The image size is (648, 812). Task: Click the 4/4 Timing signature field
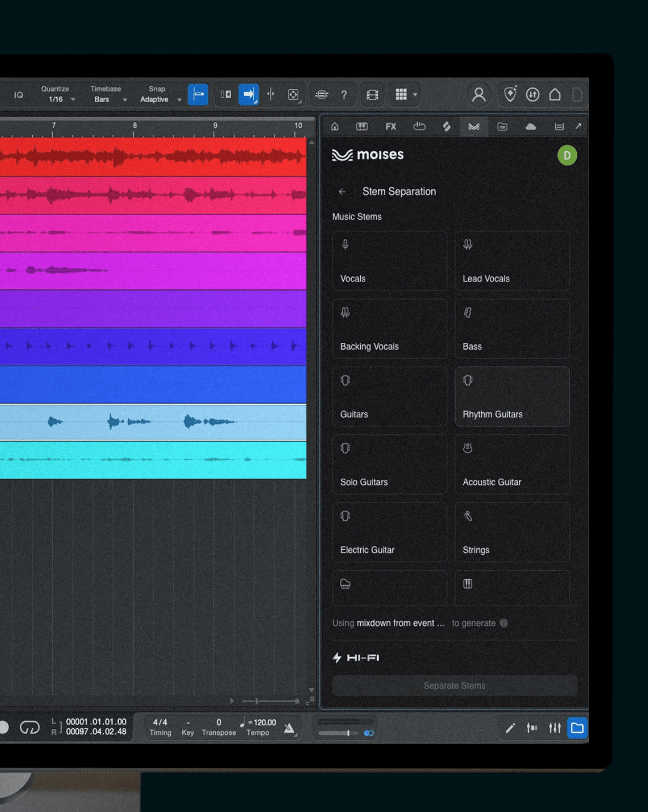[160, 727]
